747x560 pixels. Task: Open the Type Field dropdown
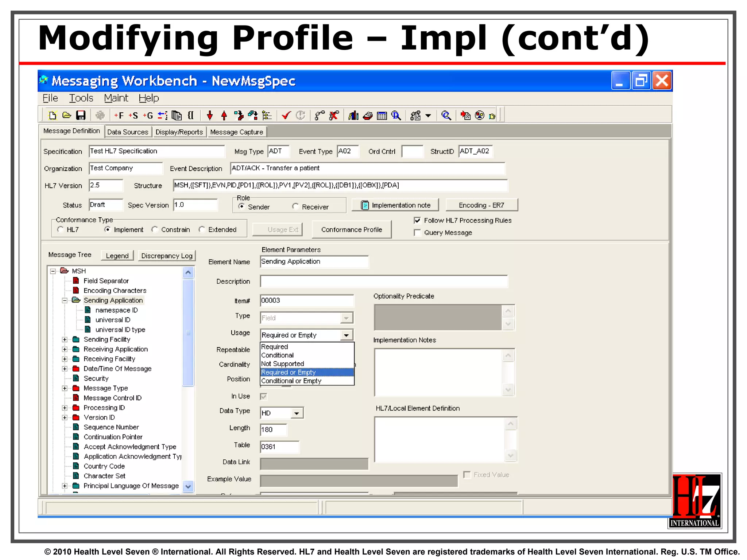[346, 318]
